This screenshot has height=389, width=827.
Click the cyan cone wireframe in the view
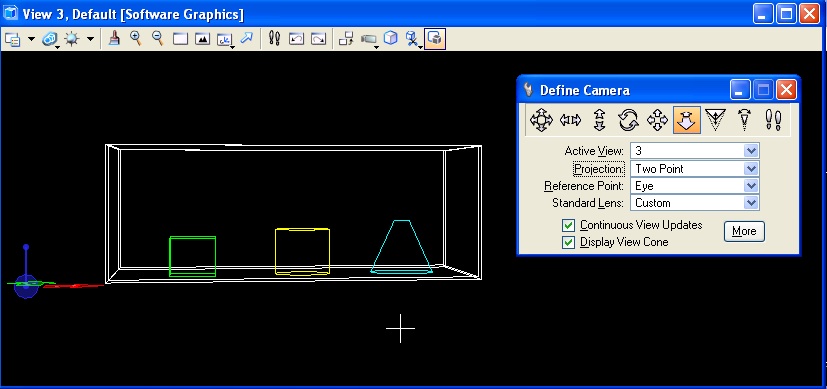401,247
